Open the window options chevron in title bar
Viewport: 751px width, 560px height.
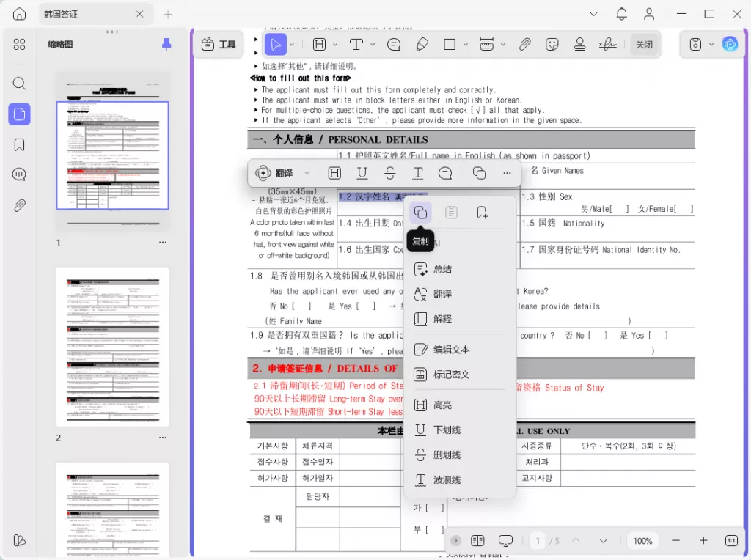pos(593,14)
